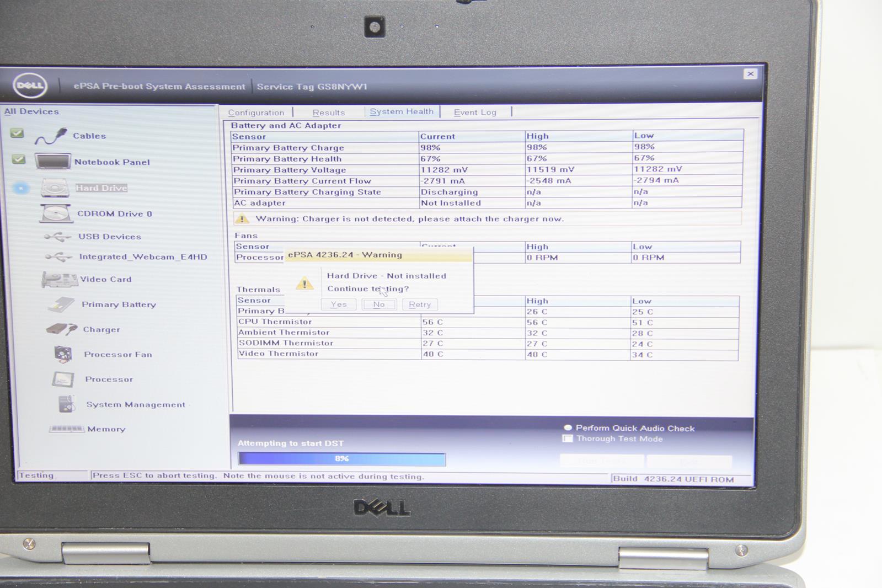Click Retry in the warning dialog

pos(420,304)
